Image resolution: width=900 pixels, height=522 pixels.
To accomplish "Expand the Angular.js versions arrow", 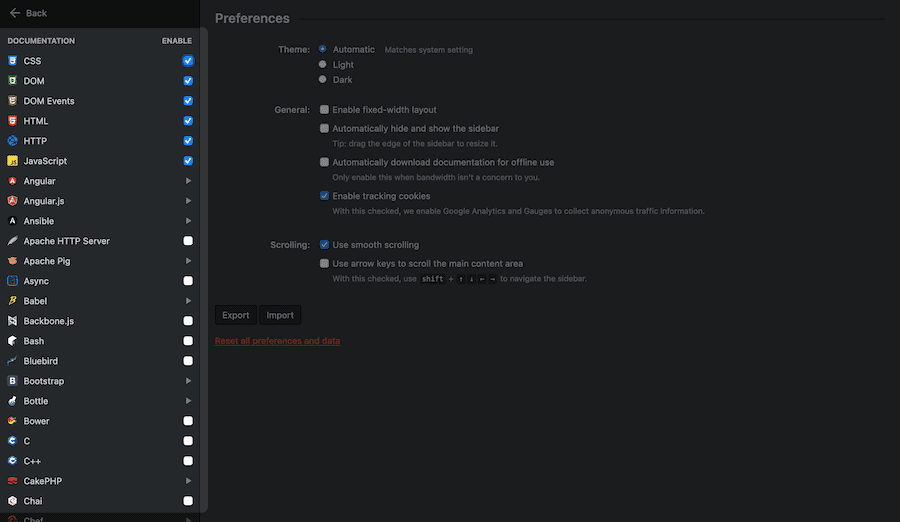I will pyautogui.click(x=188, y=201).
